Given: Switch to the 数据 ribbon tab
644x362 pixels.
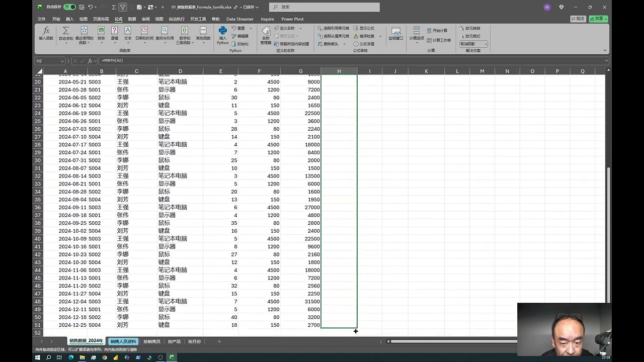Looking at the screenshot, I should (x=132, y=19).
